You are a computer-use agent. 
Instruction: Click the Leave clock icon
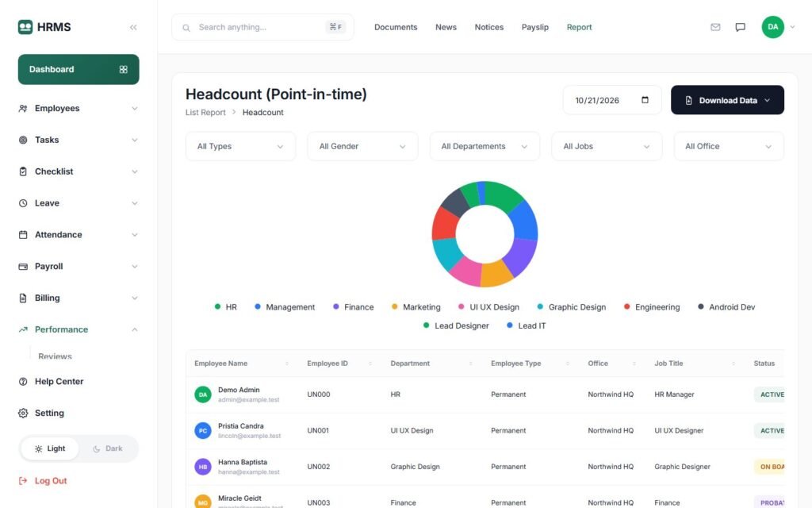(23, 203)
